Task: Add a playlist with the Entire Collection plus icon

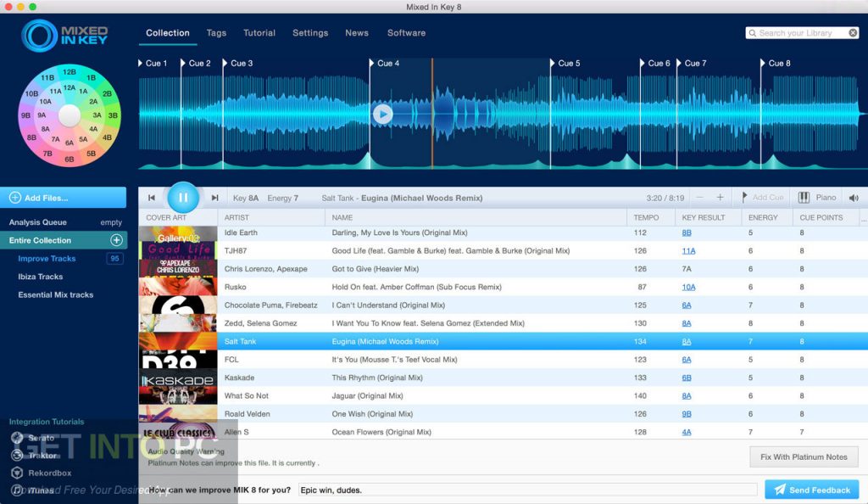Action: pos(116,240)
